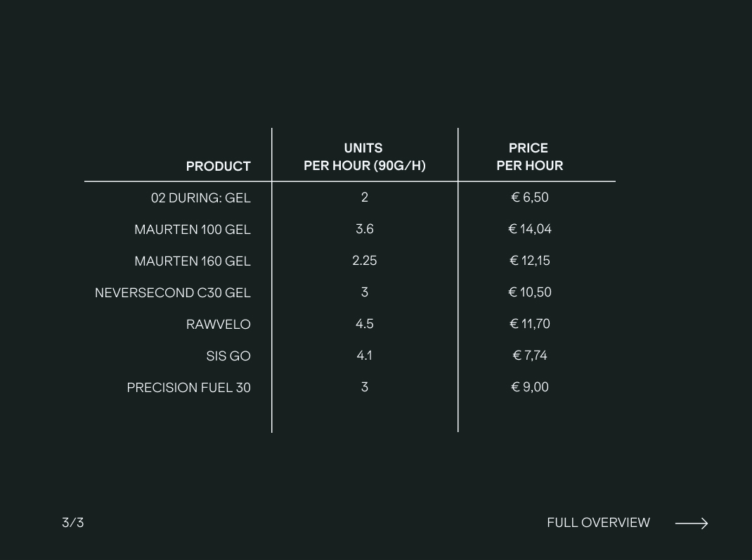Click the 3.6 units value for Maurten 100
This screenshot has height=560, width=752.
point(364,229)
